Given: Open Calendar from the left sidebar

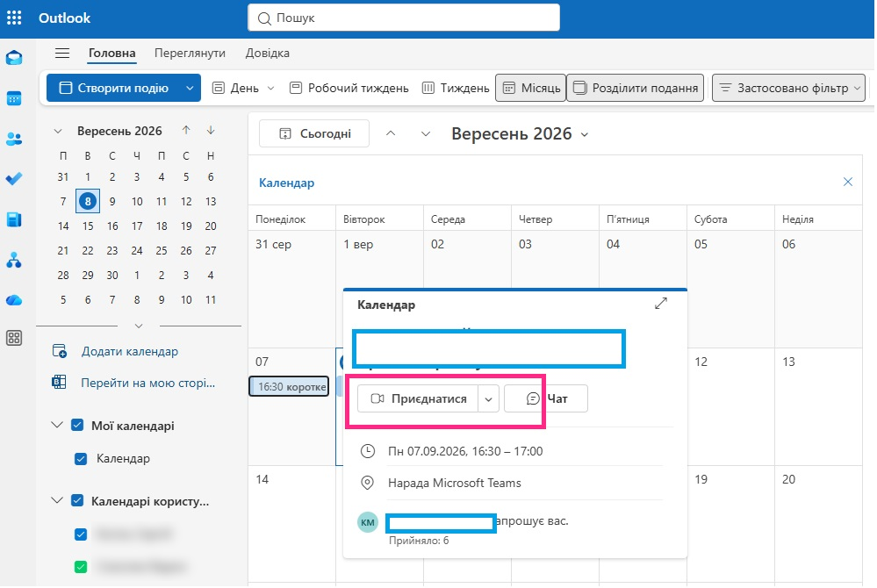Looking at the screenshot, I should coord(14,99).
